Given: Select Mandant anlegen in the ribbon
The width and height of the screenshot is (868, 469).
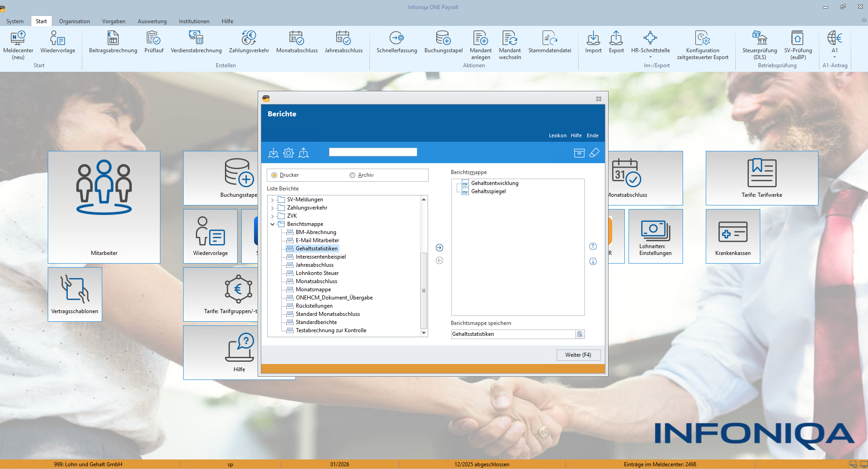Looking at the screenshot, I should 481,45.
